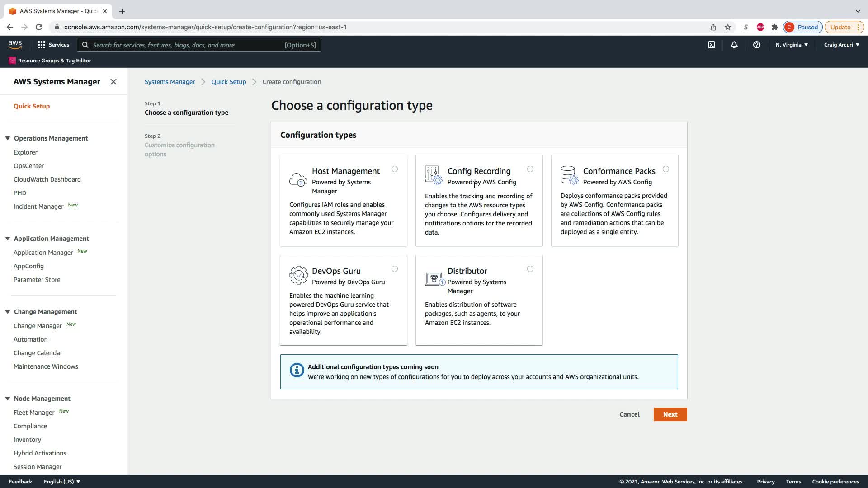
Task: Open AWS CloudShell icon in header
Action: pos(712,45)
